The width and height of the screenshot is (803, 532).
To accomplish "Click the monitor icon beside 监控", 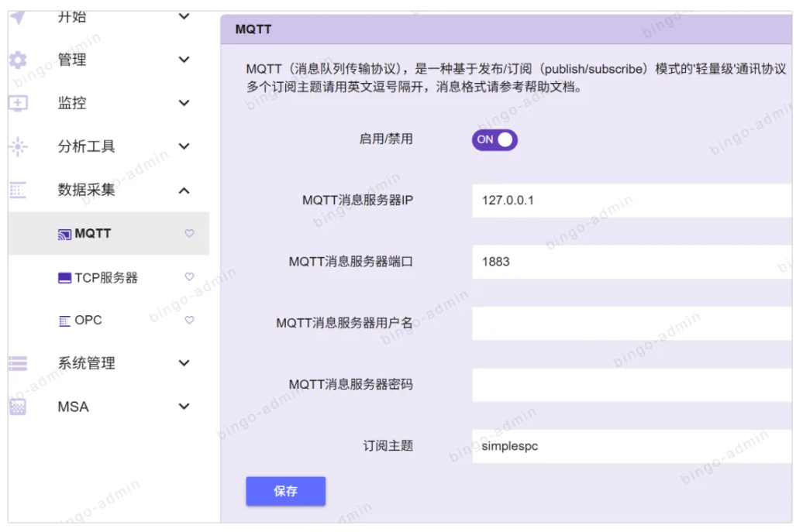I will point(18,103).
